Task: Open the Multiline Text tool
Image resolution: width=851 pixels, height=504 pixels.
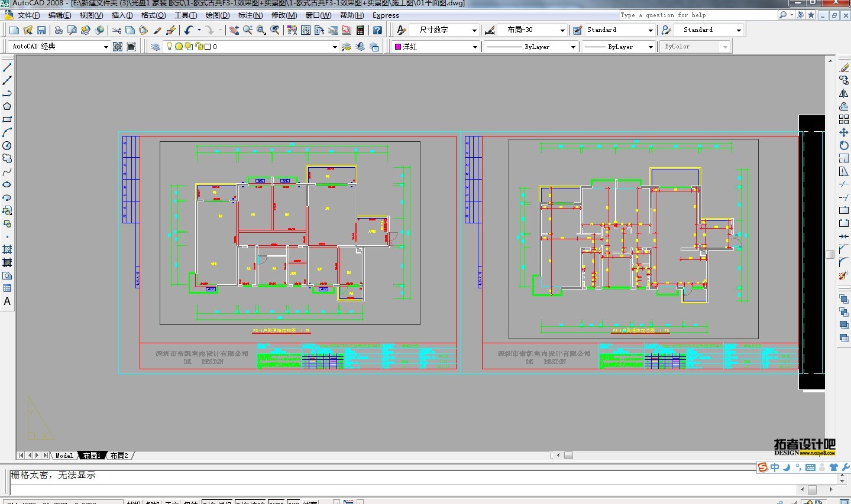Action: [7, 301]
